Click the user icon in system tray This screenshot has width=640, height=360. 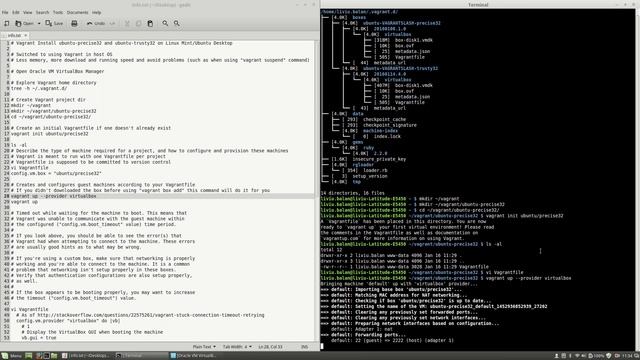tap(556, 356)
